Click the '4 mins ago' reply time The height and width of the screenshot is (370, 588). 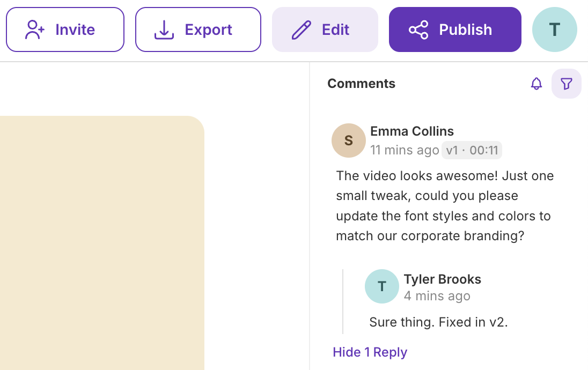(x=437, y=296)
